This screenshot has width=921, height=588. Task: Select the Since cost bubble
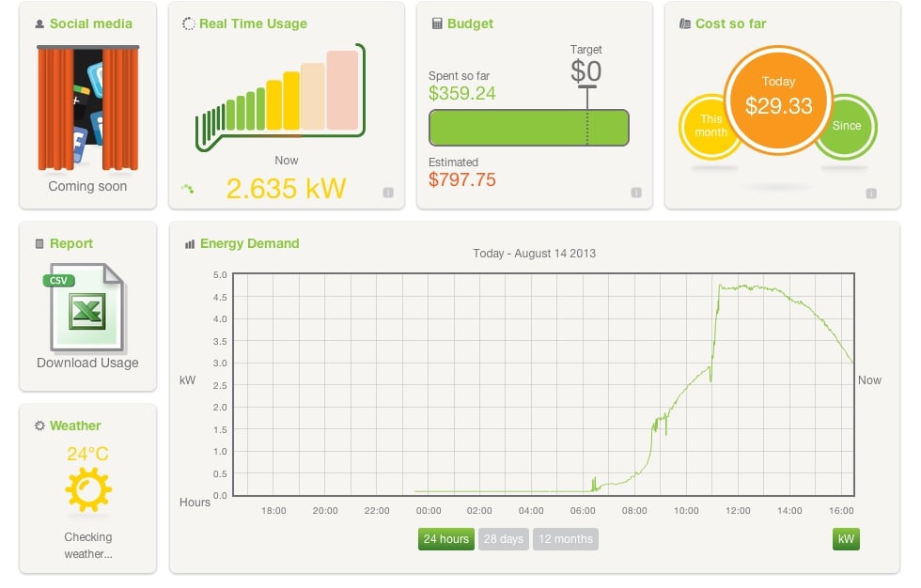848,126
